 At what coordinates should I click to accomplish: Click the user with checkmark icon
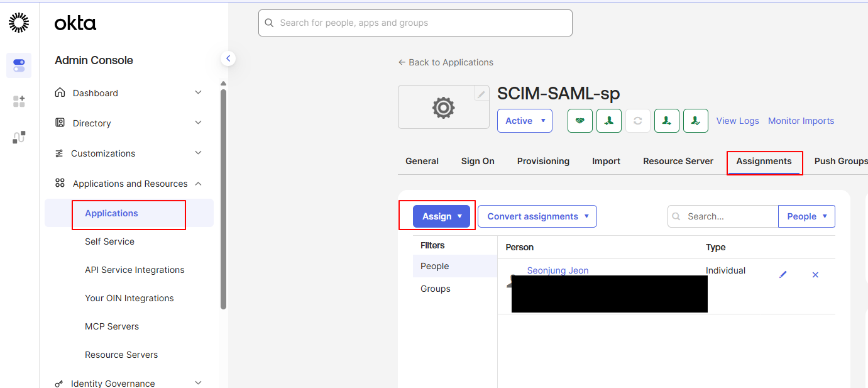pos(696,121)
